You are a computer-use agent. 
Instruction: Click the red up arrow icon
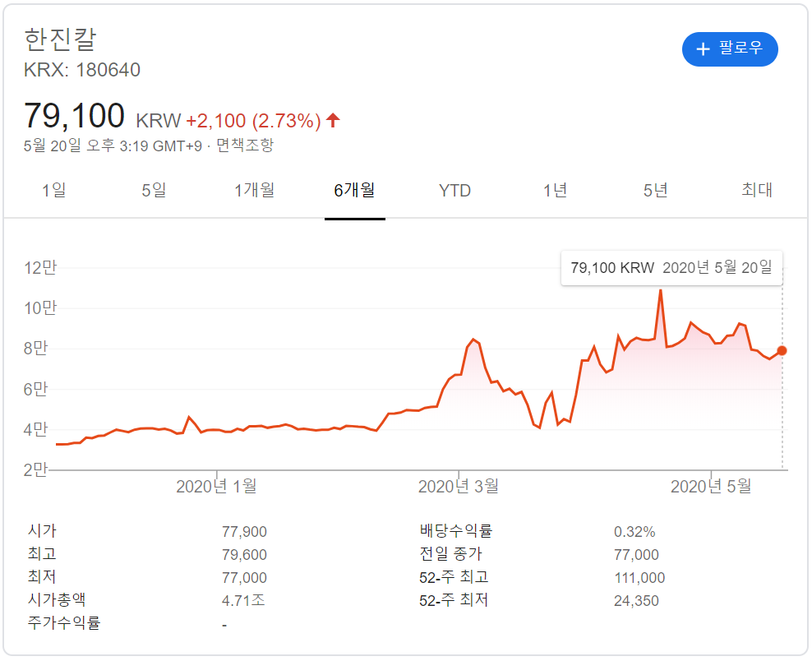(333, 120)
